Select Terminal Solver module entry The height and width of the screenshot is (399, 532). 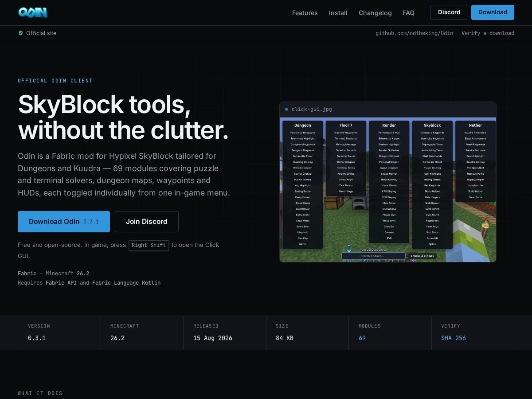(x=346, y=156)
